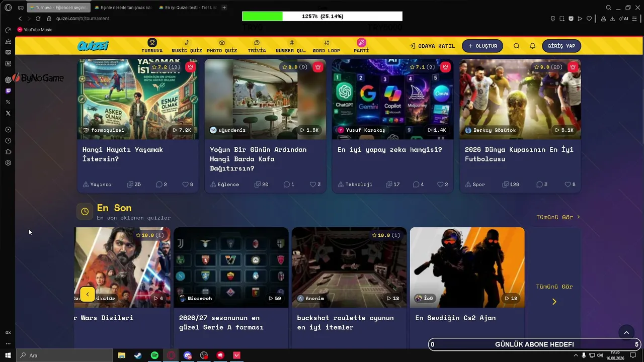This screenshot has width=644, height=362.
Task: Open Hangi Hayatı Yaşamak İstersin quiz thumbnail
Action: (x=138, y=99)
